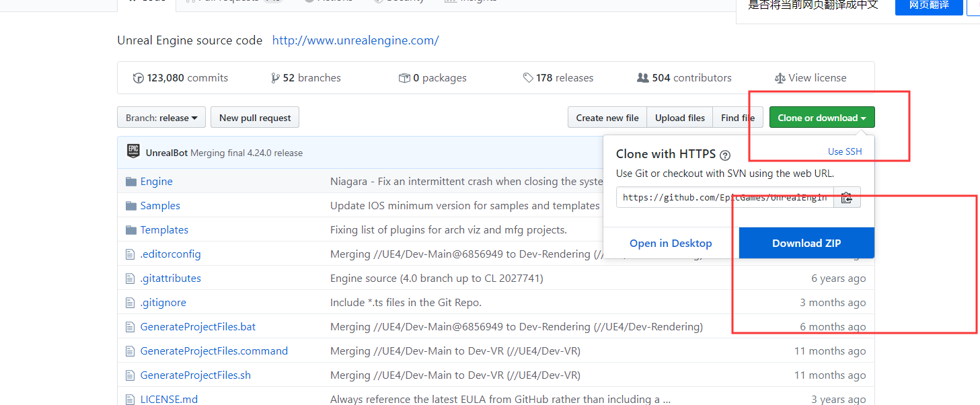
Task: Click Open in Desktop
Action: (671, 243)
